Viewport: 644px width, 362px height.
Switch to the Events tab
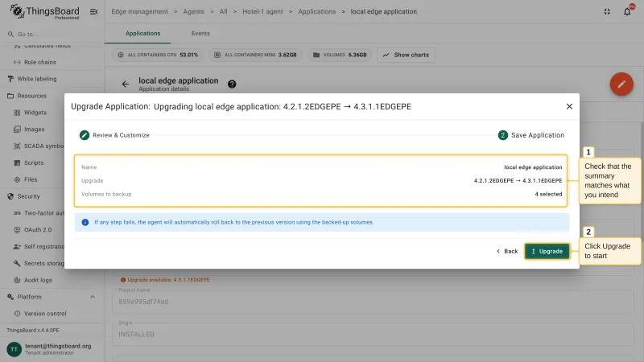200,33
